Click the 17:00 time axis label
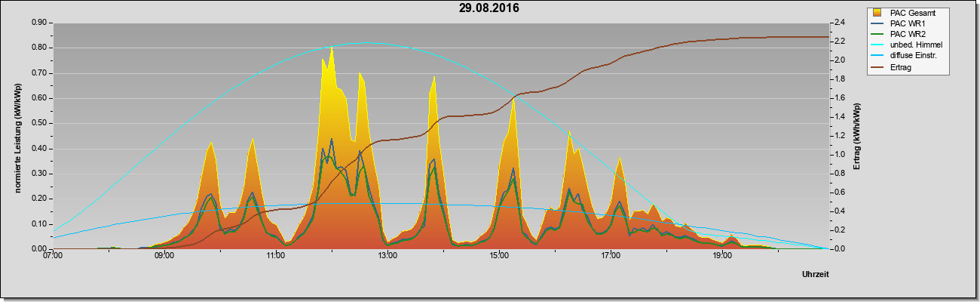 point(611,256)
